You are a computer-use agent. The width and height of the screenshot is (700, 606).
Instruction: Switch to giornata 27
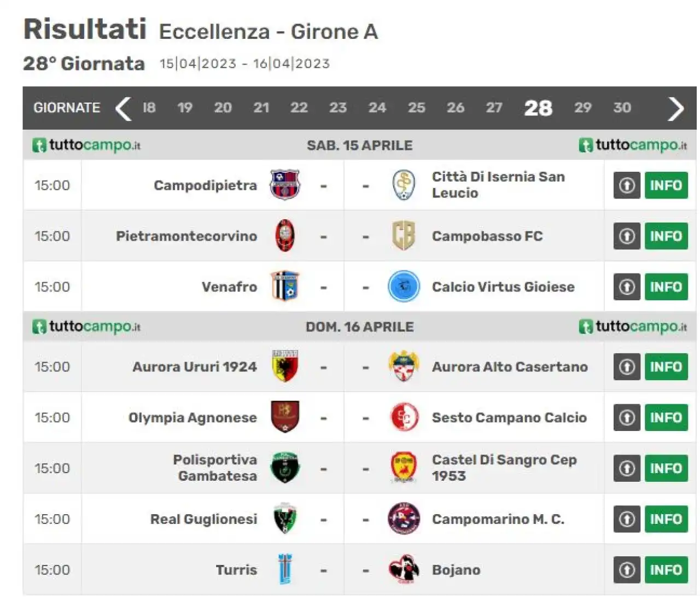494,108
